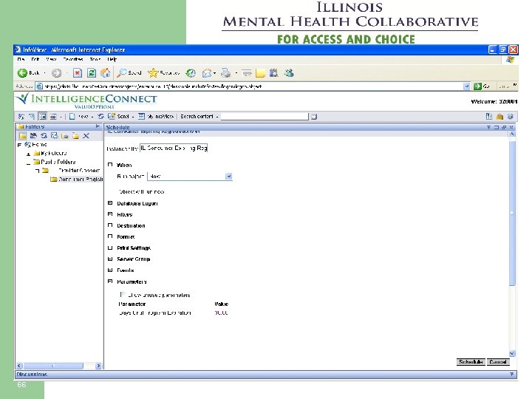Expand the Discussions panel at the bottom
Image resolution: width=532 pixels, height=399 pixels.
pos(511,374)
